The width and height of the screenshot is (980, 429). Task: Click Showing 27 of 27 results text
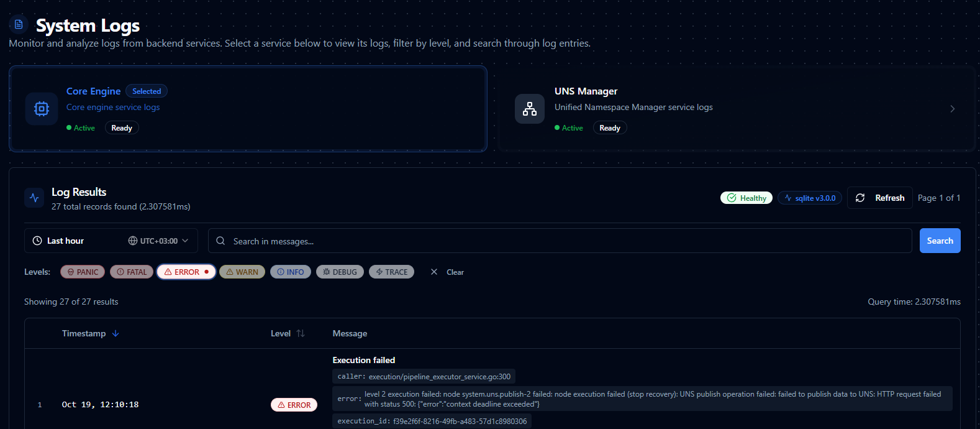pyautogui.click(x=71, y=302)
